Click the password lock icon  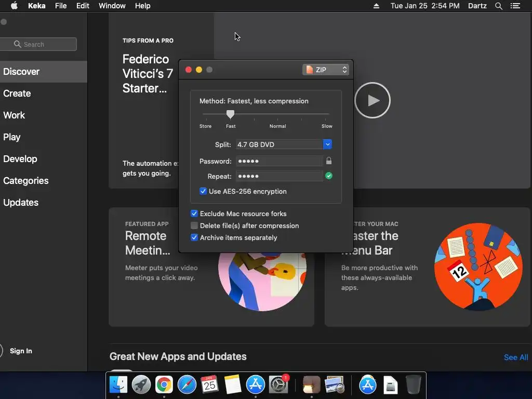[329, 161]
